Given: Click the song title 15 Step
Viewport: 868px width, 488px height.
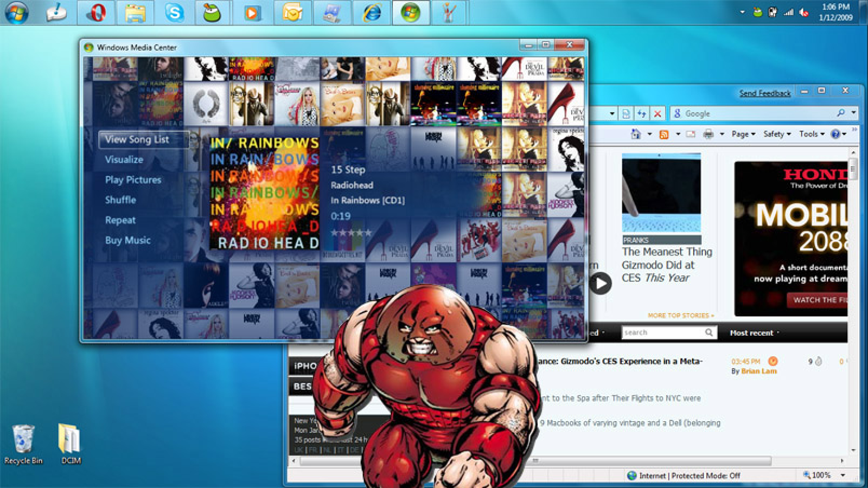Looking at the screenshot, I should [348, 170].
